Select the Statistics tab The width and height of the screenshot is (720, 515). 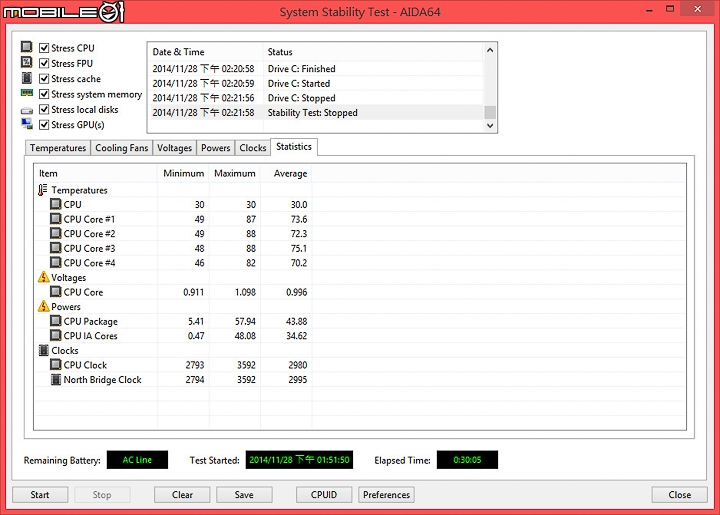pyautogui.click(x=294, y=147)
